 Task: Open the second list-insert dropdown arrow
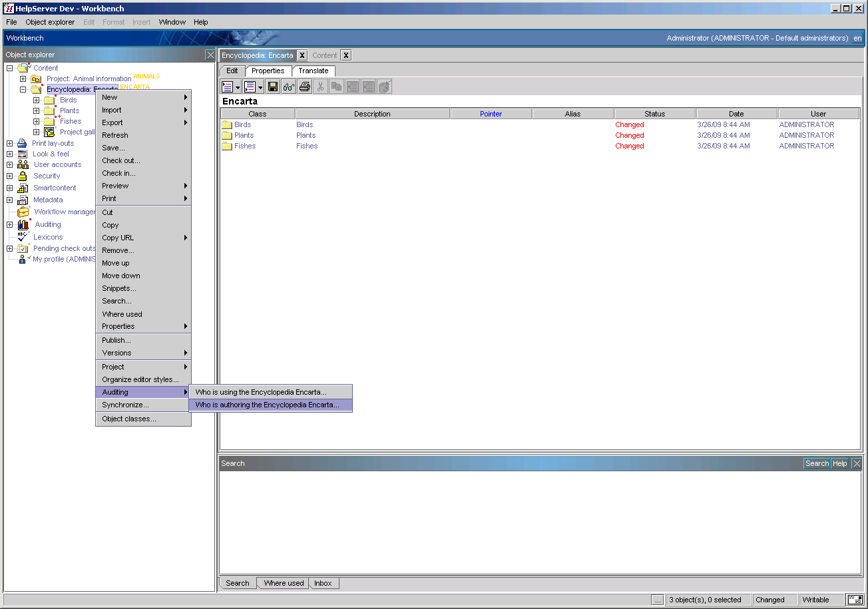[x=260, y=87]
